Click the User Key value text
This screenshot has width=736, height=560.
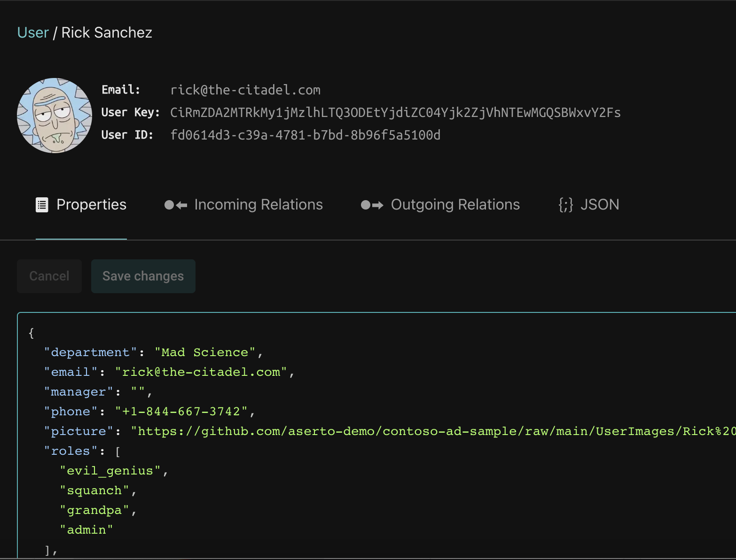[395, 113]
